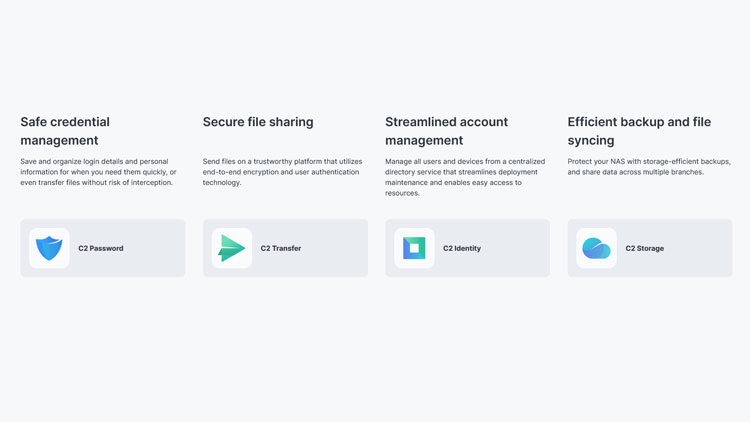Screen dimensions: 750x422
Task: Click the Protect your NAS description text
Action: click(649, 167)
